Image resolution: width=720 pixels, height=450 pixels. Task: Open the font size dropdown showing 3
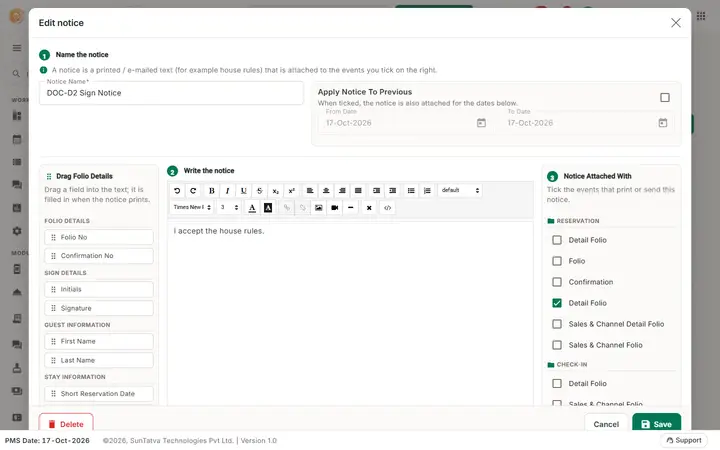tap(229, 208)
